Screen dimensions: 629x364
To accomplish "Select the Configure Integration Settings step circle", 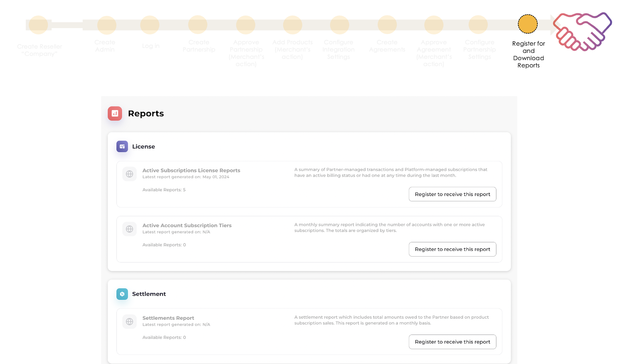I will click(340, 25).
